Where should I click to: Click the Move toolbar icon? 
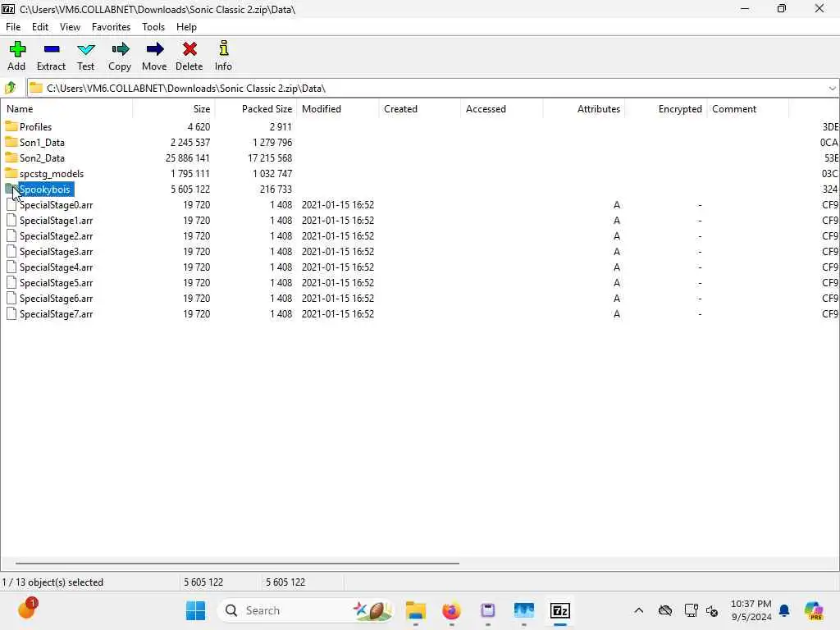pos(155,49)
